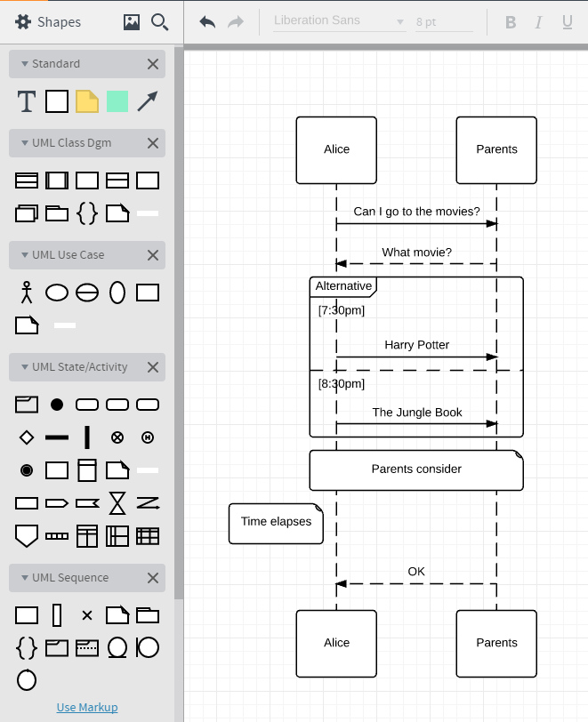588x722 pixels.
Task: Select the Time elapses note
Action: (x=276, y=524)
